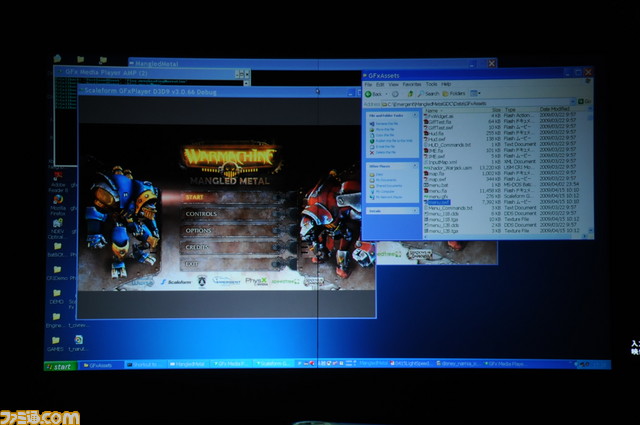Image resolution: width=640 pixels, height=425 pixels.
Task: Select OPTIONS in the game menu
Action: click(198, 231)
